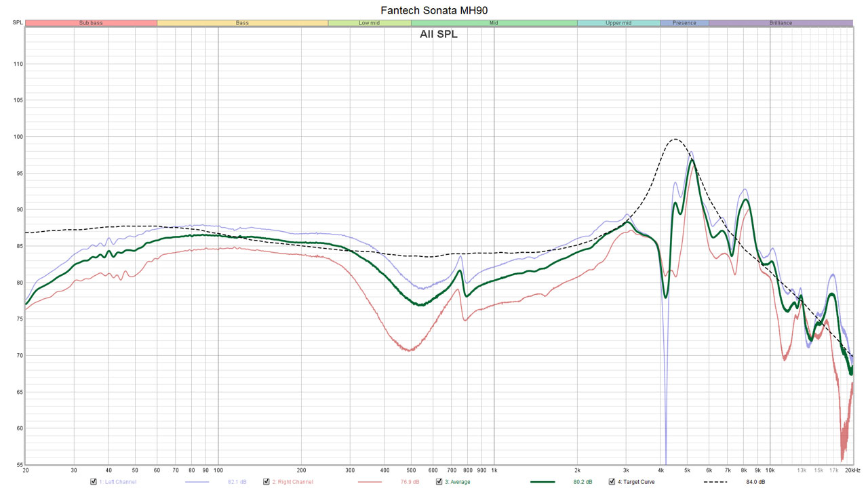Click the 50 frequency axis label
Screen dimensions: 868x488
tap(135, 470)
